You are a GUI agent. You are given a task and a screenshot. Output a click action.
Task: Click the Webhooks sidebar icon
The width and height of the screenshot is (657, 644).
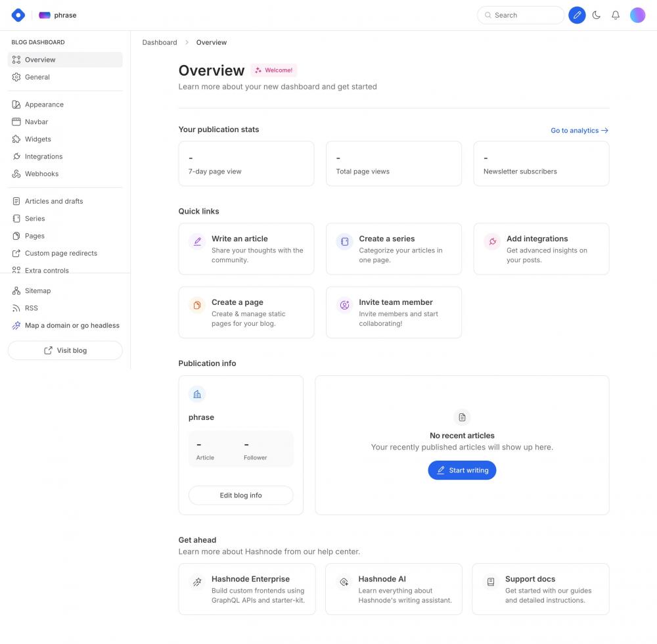point(16,174)
